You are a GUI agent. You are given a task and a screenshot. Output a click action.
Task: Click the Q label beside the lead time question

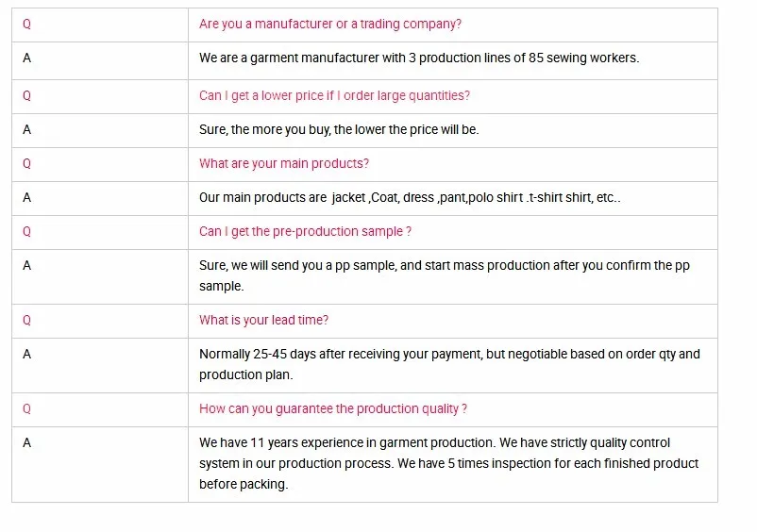(26, 320)
